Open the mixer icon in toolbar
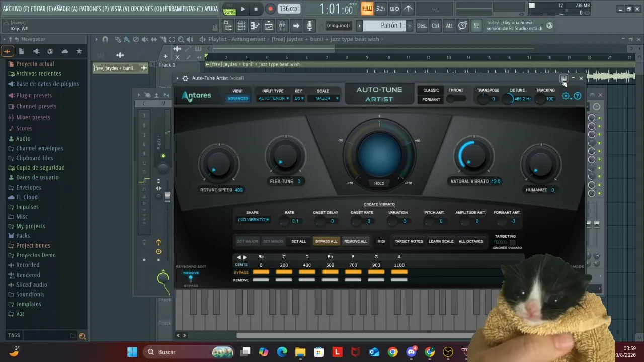This screenshot has width=644, height=362. pos(282,26)
